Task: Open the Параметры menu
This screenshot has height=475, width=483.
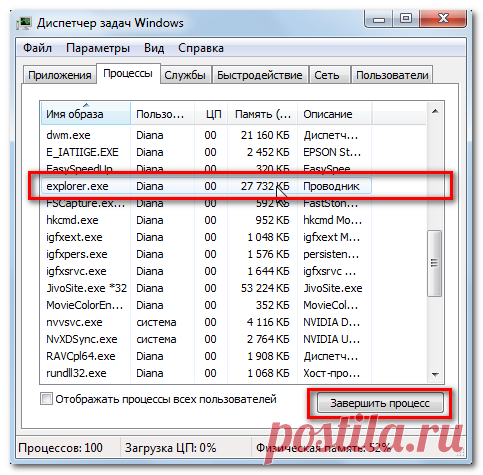Action: (98, 48)
